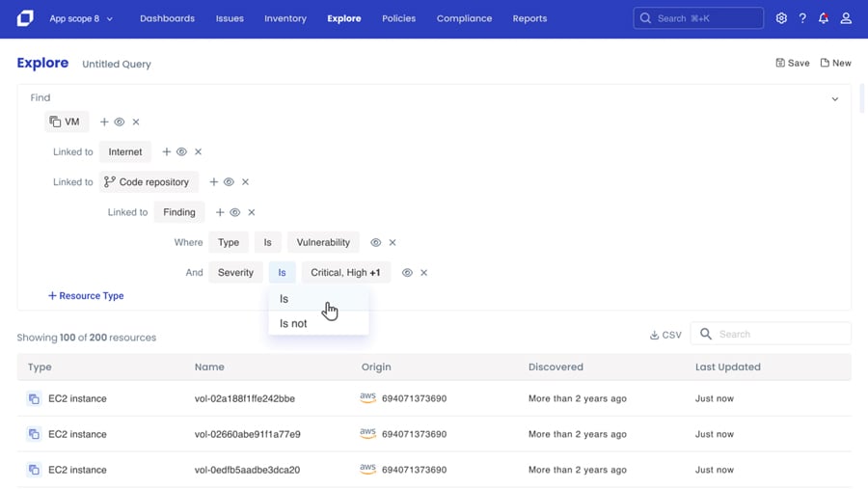Choose 'Is not' from the operator menu
The height and width of the screenshot is (489, 868).
pyautogui.click(x=318, y=323)
